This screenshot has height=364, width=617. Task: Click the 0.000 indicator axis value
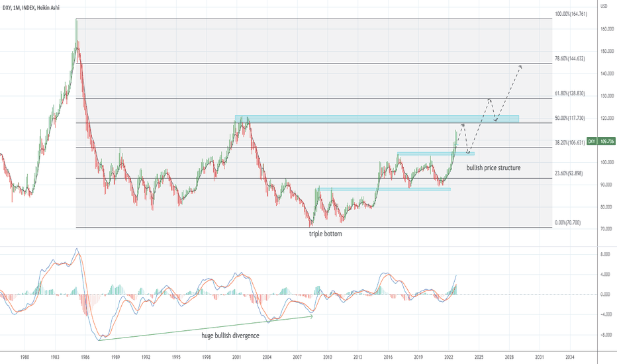(x=605, y=295)
